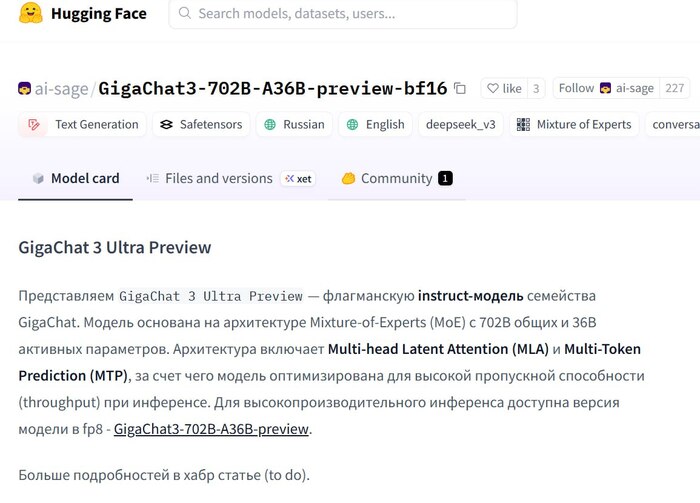Click the Hugging Face logo icon

(31, 14)
